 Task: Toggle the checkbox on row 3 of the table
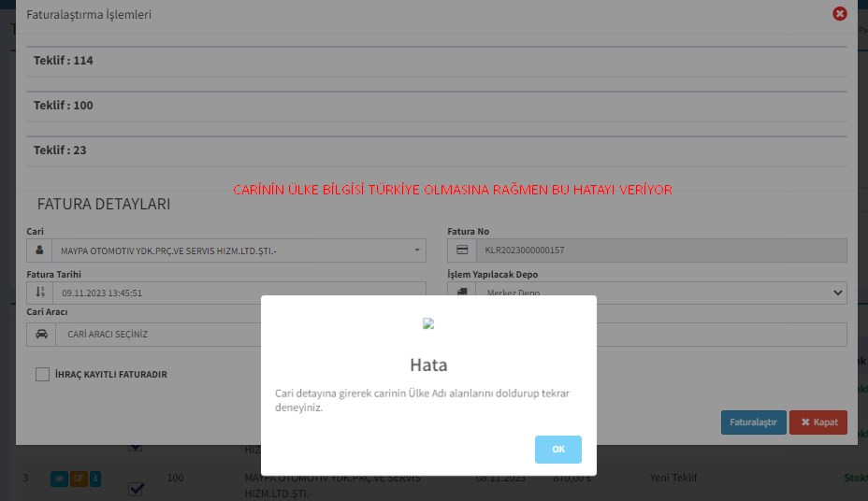pos(136,489)
